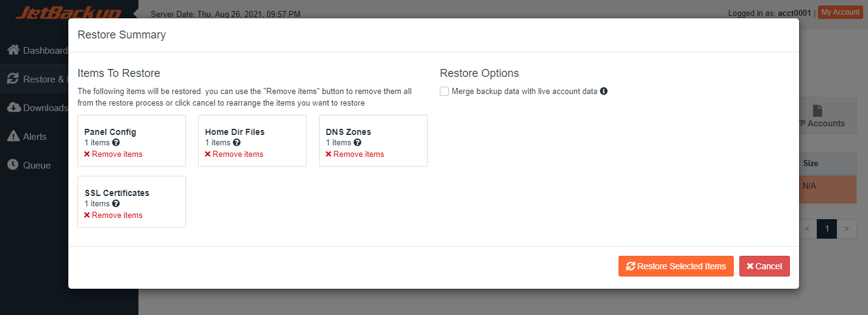Click the Restore sync icon in sidebar

click(13, 79)
